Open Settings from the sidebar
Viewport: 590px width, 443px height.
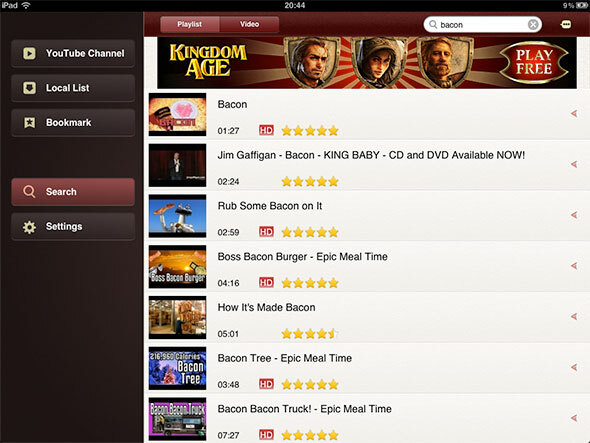pos(73,227)
